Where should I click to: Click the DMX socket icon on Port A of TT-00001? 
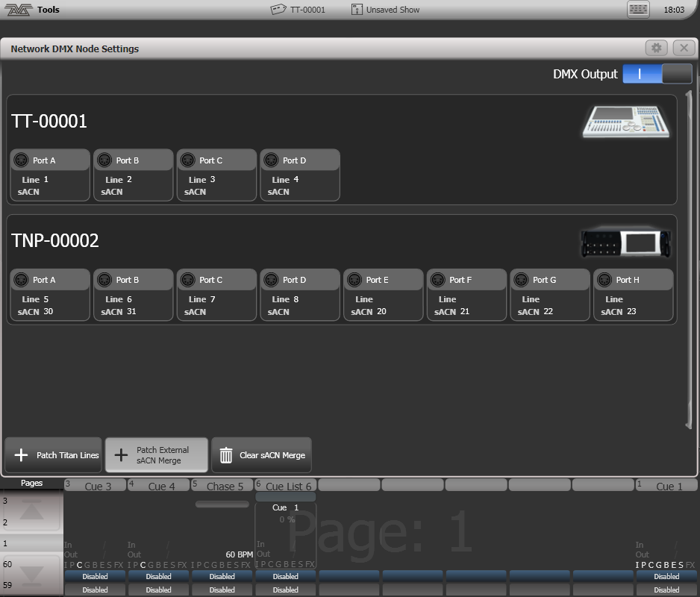point(22,159)
